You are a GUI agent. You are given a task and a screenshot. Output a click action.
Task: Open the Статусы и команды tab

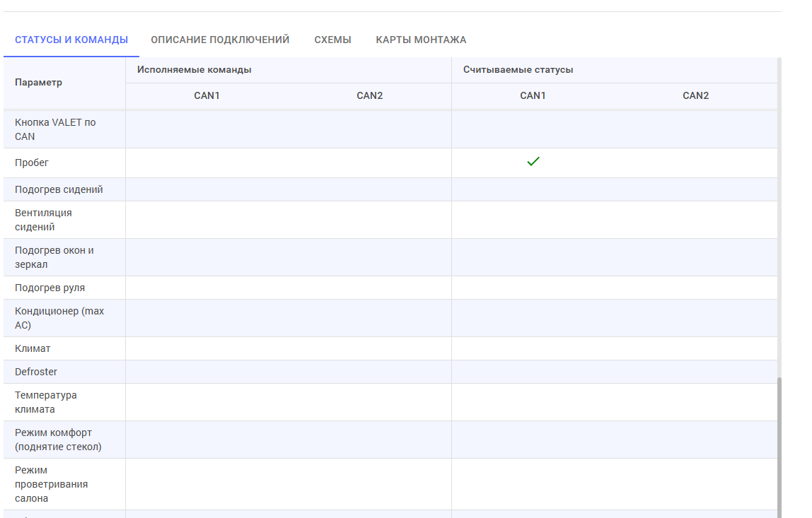click(71, 40)
